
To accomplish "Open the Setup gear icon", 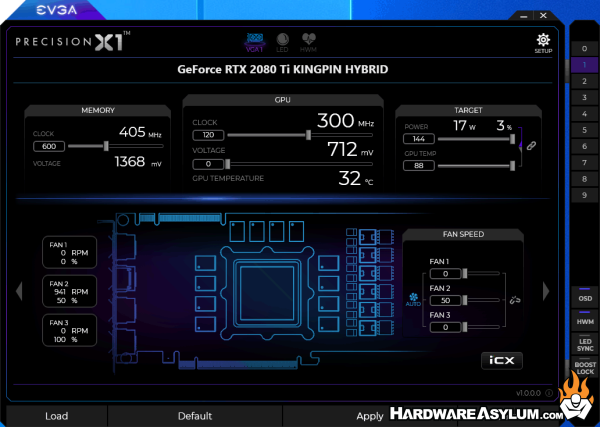I will pyautogui.click(x=543, y=43).
